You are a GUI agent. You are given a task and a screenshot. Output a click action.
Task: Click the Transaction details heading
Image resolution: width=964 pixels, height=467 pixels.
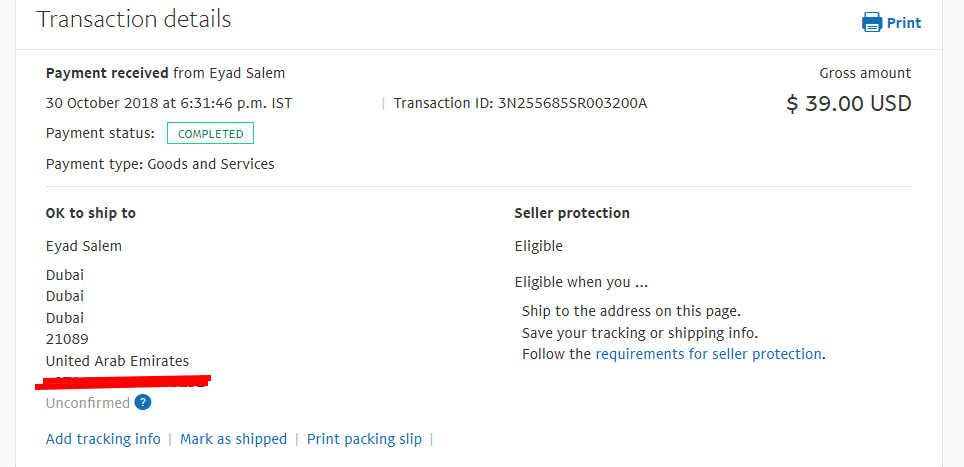(134, 19)
